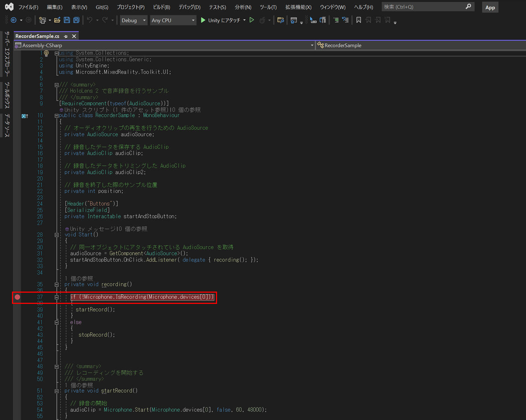Click the Hot Reload flame icon
526x420 pixels.
pyautogui.click(x=262, y=20)
